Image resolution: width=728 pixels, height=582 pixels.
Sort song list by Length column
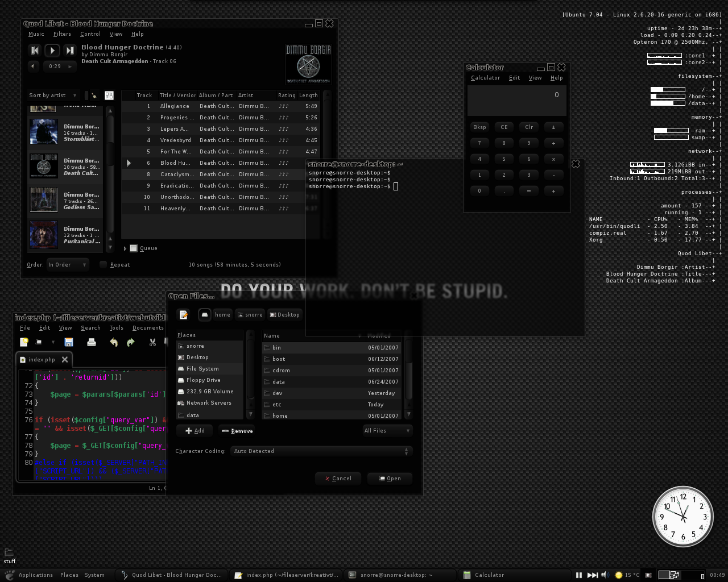pos(308,95)
